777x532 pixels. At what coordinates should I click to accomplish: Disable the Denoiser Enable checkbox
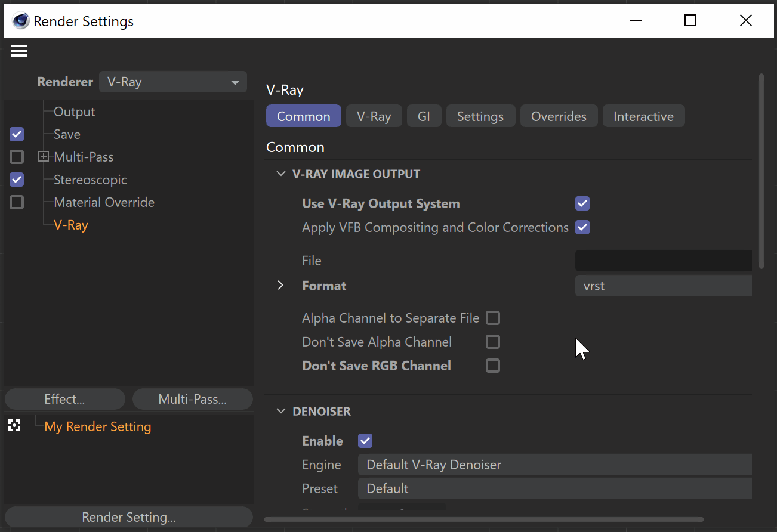pos(365,441)
